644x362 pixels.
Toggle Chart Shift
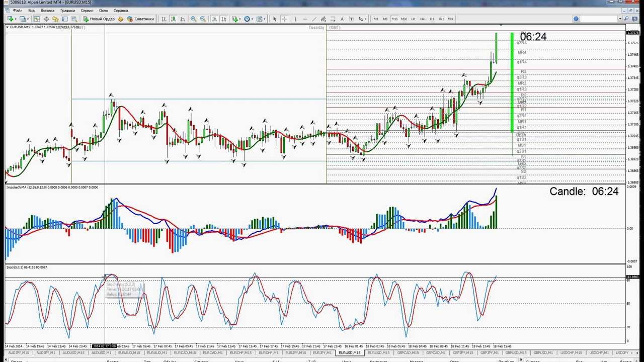[223, 19]
